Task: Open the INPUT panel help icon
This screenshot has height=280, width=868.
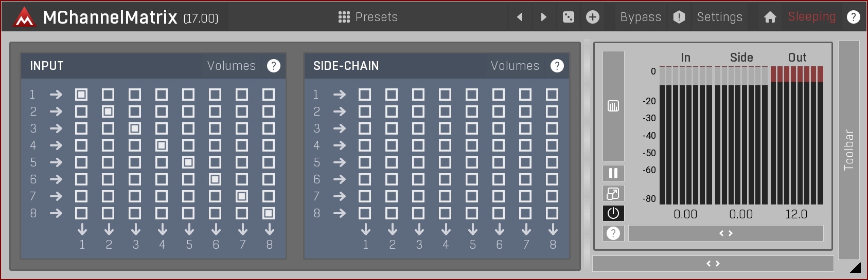Action: pyautogui.click(x=274, y=66)
